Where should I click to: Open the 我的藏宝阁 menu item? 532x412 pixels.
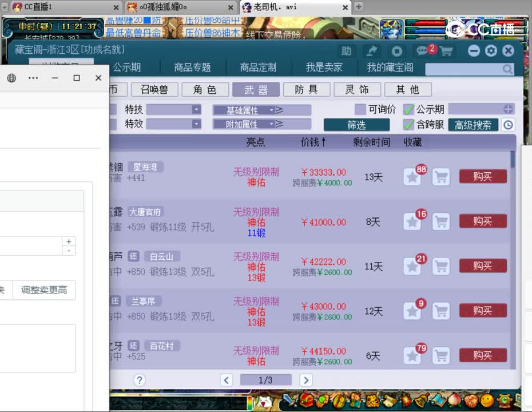point(390,67)
